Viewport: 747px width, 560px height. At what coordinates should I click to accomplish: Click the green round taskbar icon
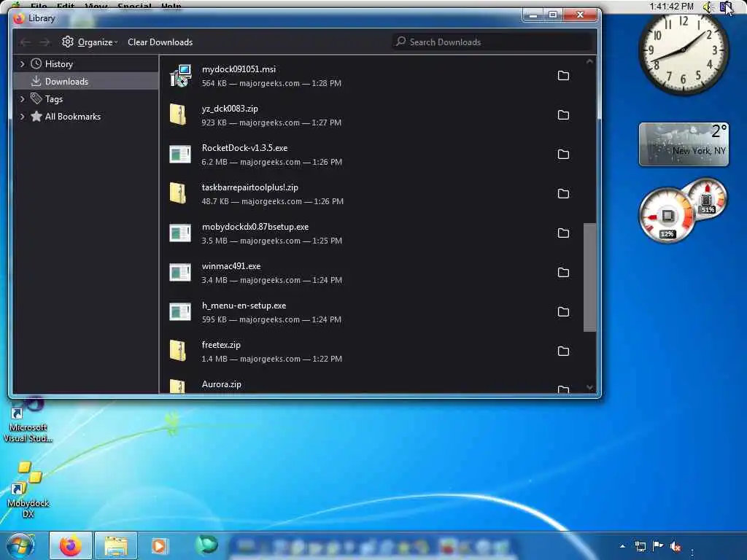[x=206, y=545]
